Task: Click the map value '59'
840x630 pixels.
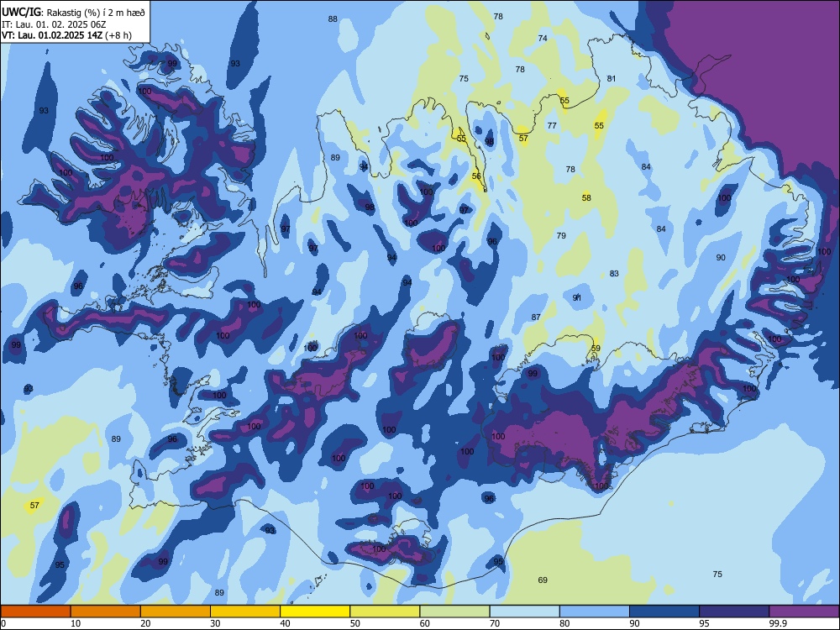Action: coord(596,349)
